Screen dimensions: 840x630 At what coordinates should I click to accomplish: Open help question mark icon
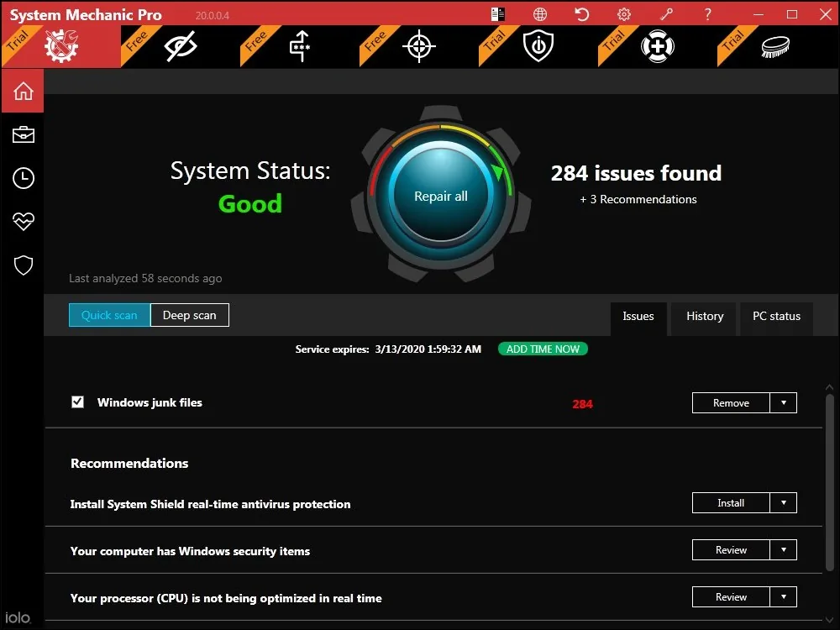707,14
